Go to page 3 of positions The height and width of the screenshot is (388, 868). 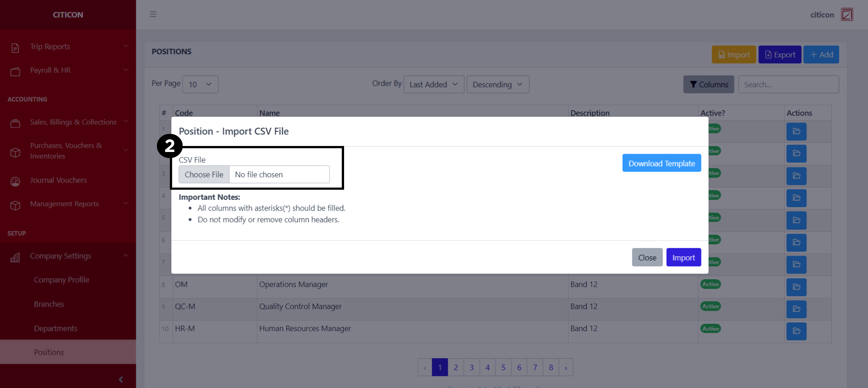tap(471, 367)
